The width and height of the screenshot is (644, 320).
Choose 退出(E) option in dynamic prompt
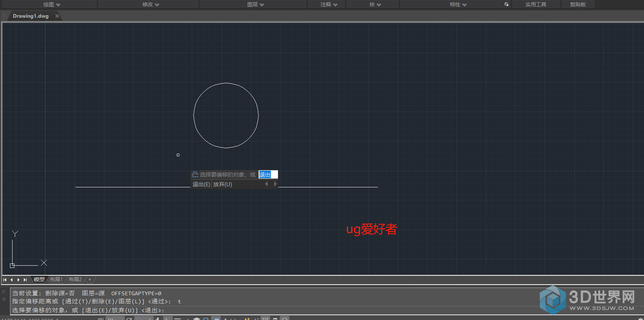point(201,184)
